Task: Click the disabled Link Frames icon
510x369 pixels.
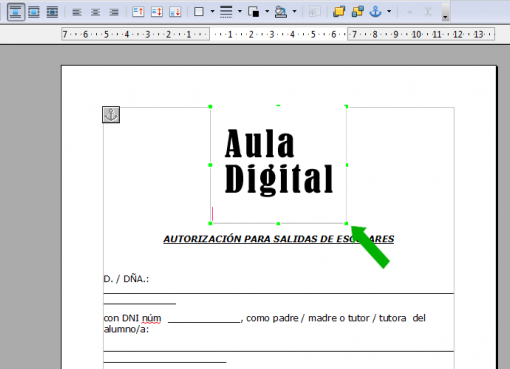Action: 410,12
